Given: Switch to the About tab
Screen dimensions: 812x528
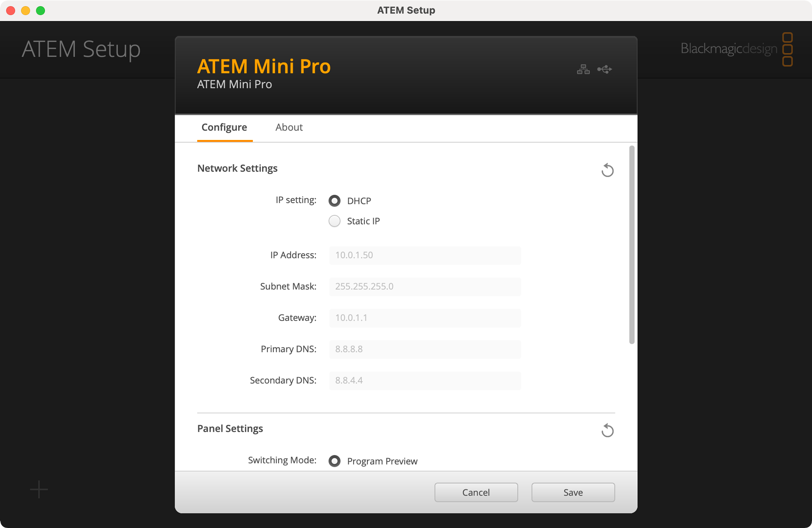Looking at the screenshot, I should 289,127.
